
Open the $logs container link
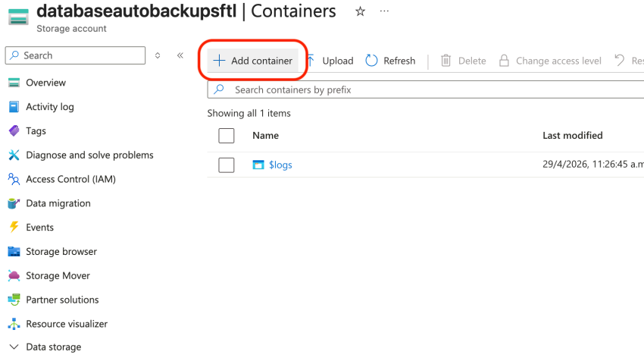click(x=280, y=165)
